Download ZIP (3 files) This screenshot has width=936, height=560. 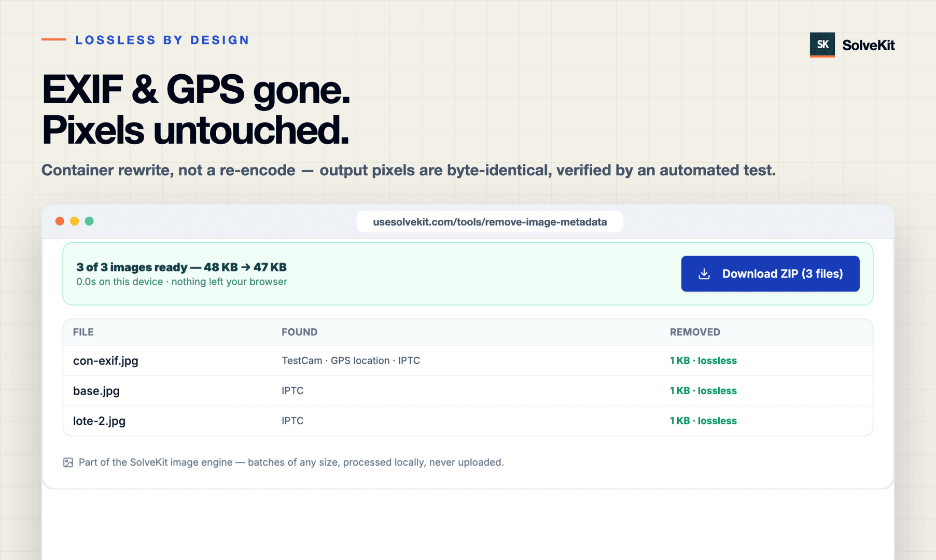pyautogui.click(x=770, y=274)
